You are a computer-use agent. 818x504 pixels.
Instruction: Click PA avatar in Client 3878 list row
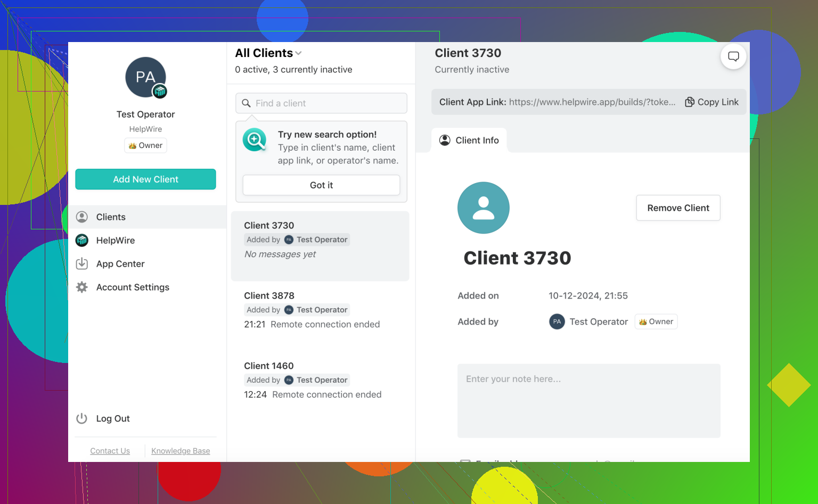tap(289, 310)
